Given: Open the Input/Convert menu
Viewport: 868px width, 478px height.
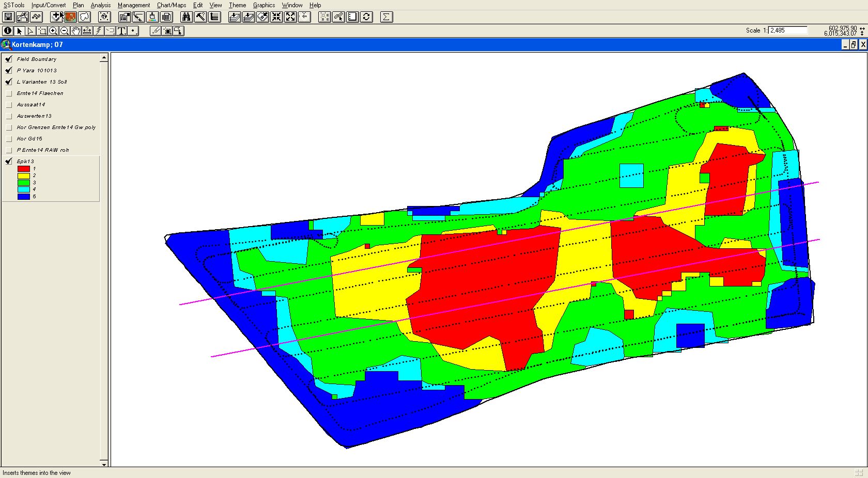Looking at the screenshot, I should (x=48, y=5).
